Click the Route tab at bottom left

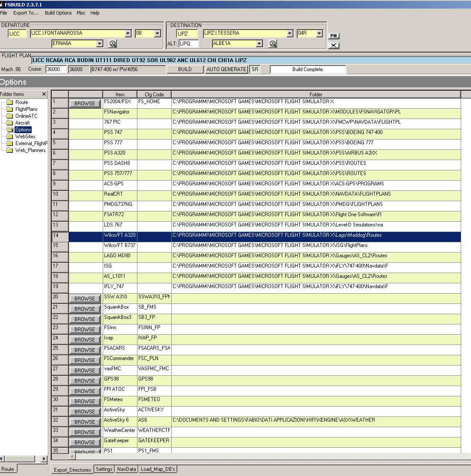pyautogui.click(x=8, y=469)
